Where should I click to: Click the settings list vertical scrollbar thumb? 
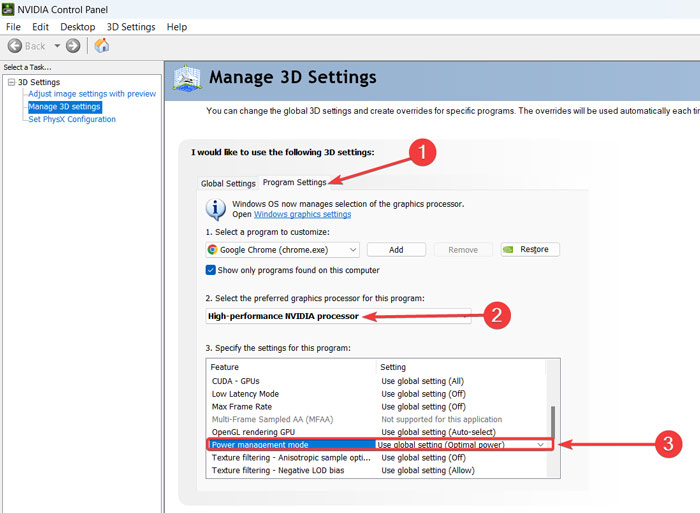coord(553,422)
